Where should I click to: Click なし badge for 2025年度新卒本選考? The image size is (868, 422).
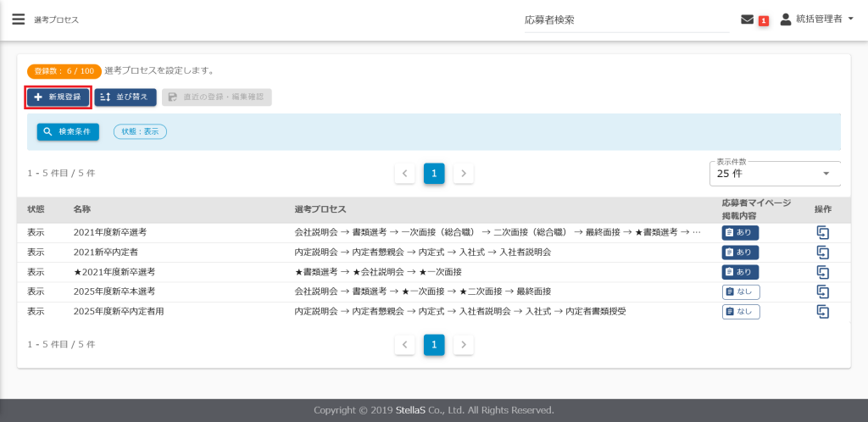point(740,292)
